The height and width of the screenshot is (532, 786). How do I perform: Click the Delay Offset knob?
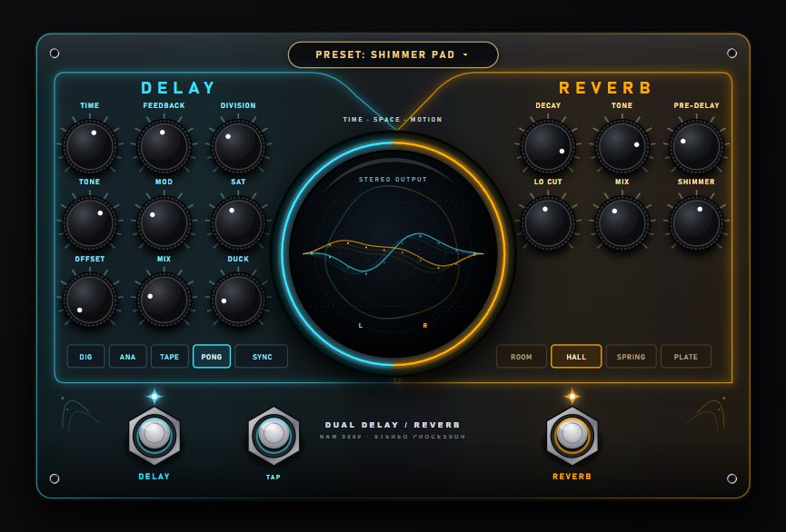click(x=90, y=300)
